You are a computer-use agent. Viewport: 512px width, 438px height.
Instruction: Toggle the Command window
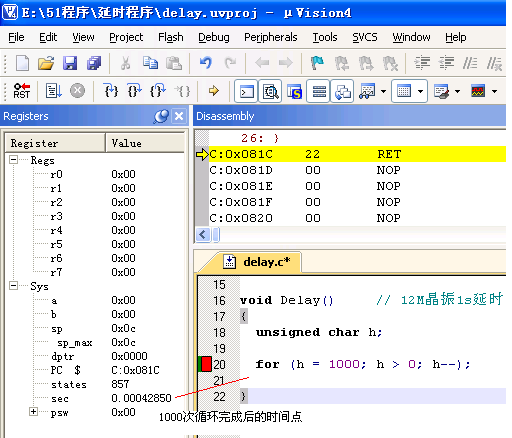[246, 91]
